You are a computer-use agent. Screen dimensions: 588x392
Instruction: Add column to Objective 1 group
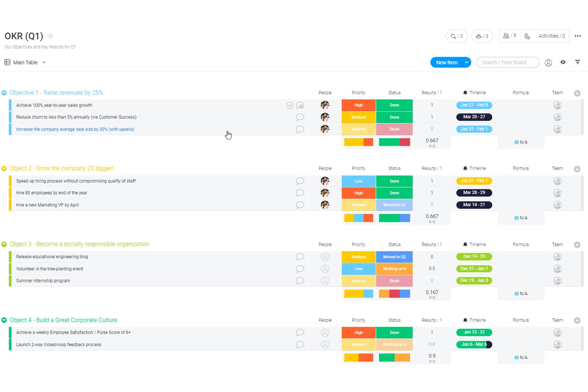[577, 93]
